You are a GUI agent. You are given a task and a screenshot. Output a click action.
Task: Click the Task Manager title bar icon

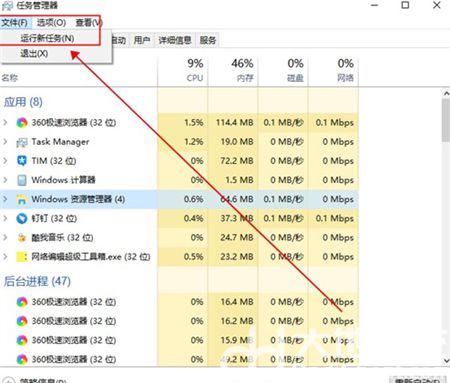pyautogui.click(x=7, y=6)
